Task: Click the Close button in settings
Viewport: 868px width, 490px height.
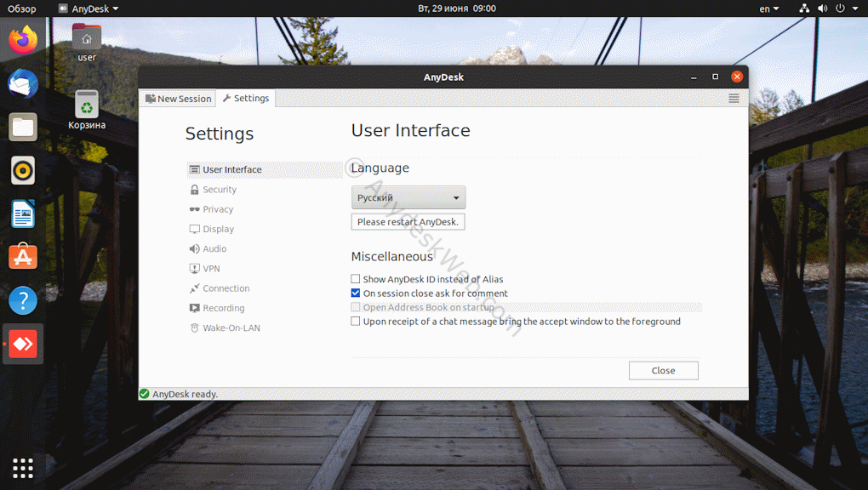Action: click(663, 370)
